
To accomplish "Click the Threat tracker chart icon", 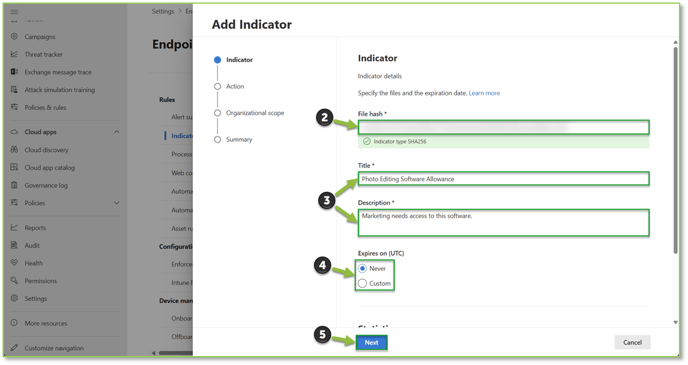I will pyautogui.click(x=14, y=54).
